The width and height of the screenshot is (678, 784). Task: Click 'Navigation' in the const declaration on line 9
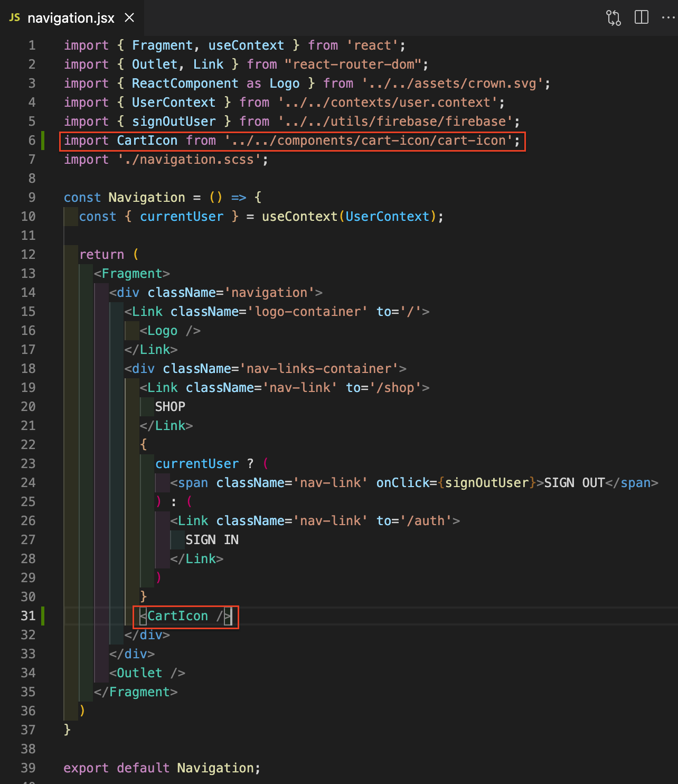(147, 198)
